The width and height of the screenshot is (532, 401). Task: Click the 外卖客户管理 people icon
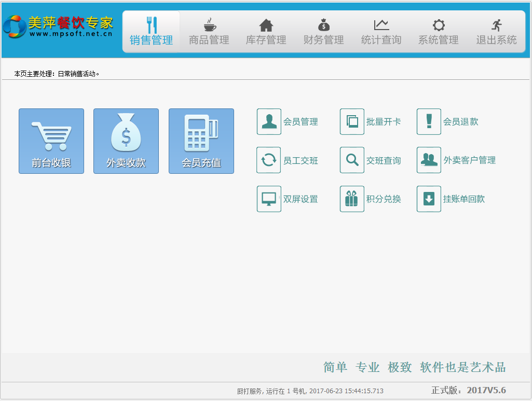429,160
